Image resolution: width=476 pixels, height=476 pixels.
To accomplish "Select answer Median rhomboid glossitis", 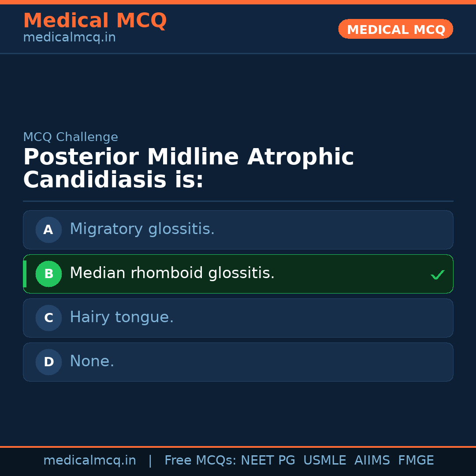I will coord(172,273).
